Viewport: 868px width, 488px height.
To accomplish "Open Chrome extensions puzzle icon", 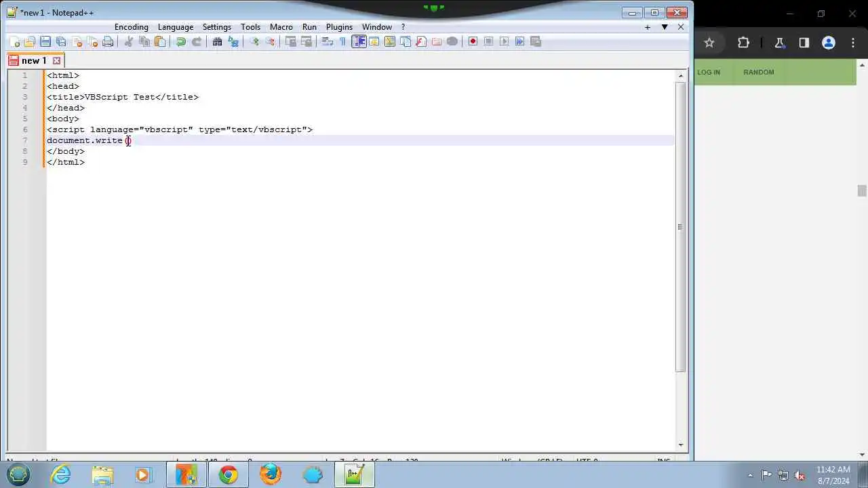I will coord(743,43).
